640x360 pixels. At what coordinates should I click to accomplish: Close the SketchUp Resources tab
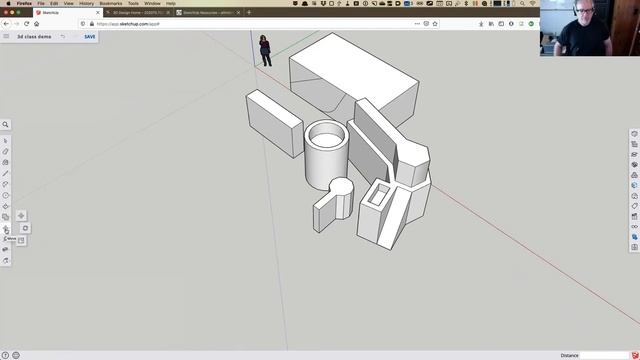click(x=239, y=13)
